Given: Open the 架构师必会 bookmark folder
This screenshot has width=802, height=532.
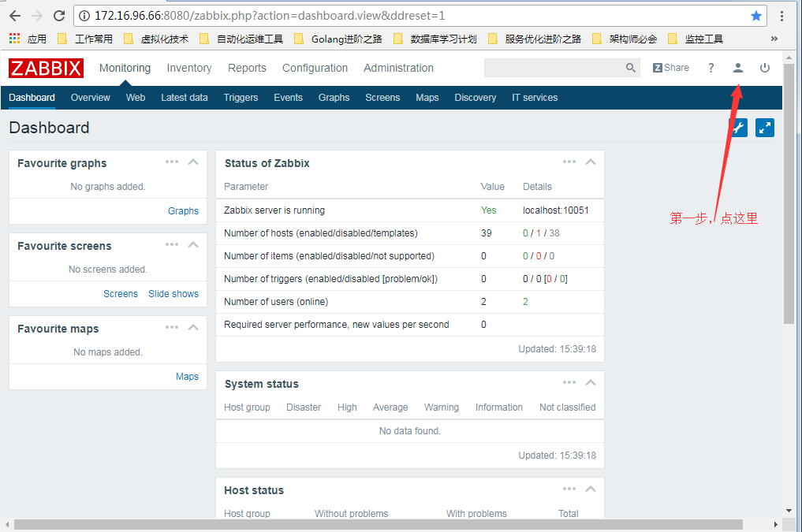Looking at the screenshot, I should tap(625, 39).
